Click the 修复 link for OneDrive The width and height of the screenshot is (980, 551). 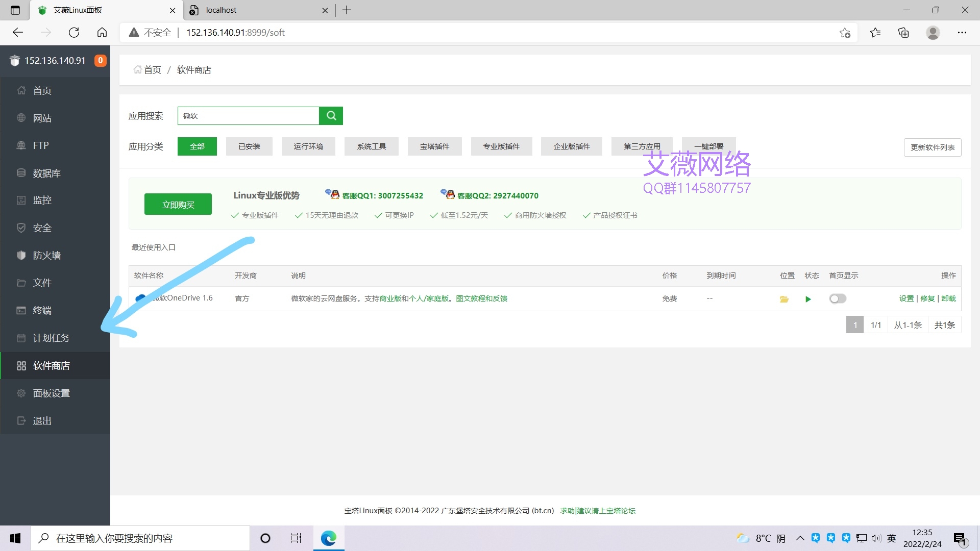(927, 298)
